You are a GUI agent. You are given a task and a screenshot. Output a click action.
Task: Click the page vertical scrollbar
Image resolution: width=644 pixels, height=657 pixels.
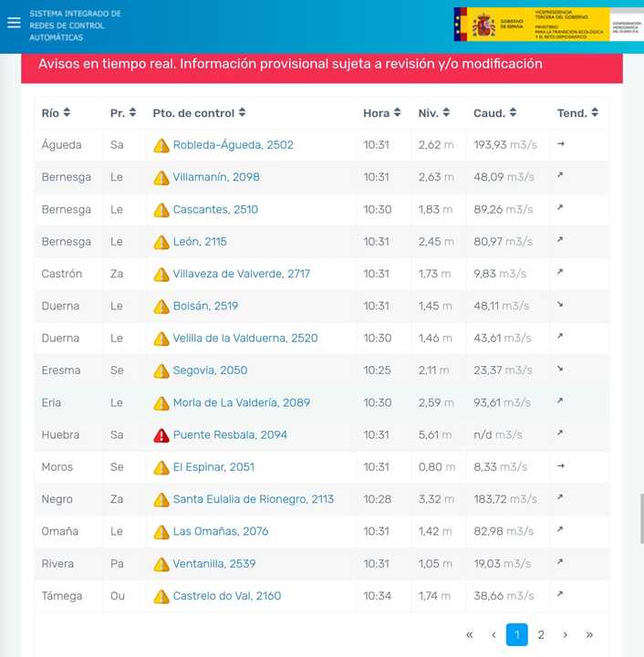(x=641, y=518)
